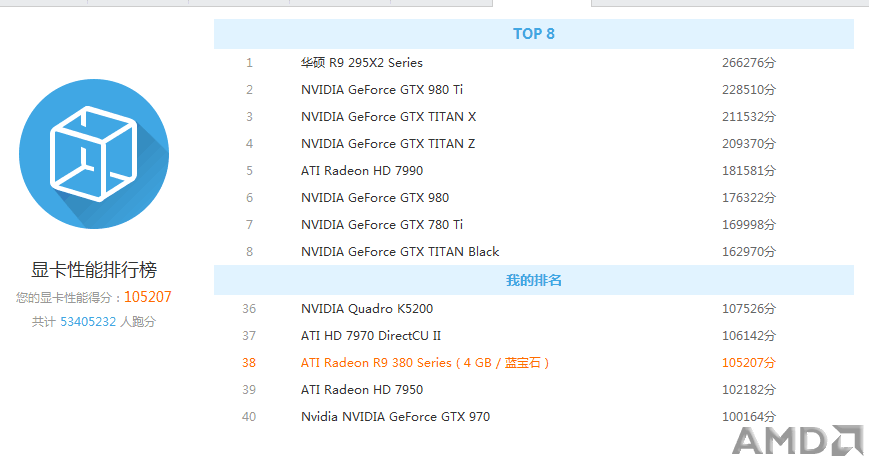Click the score 107526分
The image size is (869, 461).
tap(749, 309)
